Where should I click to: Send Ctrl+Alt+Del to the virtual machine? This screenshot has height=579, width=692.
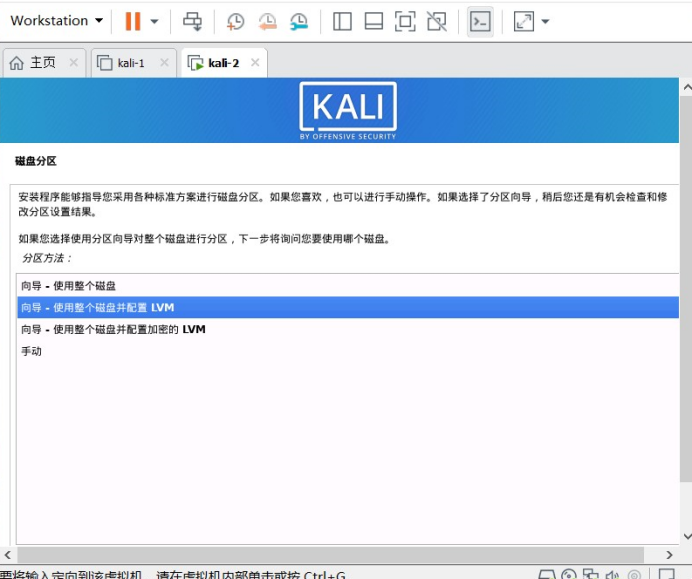[x=192, y=21]
